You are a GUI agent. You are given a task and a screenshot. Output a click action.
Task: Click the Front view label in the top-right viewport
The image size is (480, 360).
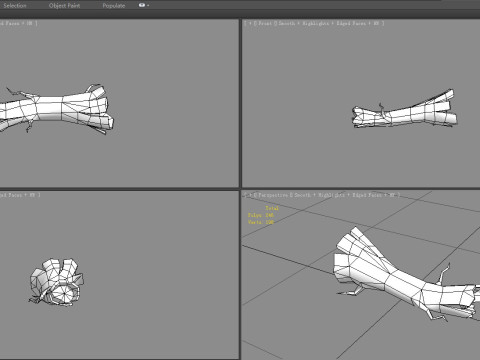click(265, 23)
